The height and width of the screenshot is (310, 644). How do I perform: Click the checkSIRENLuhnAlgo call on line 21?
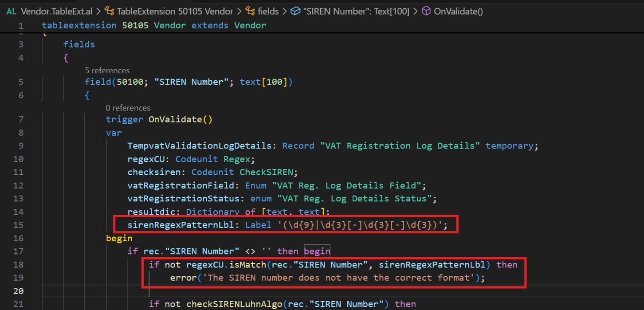click(236, 304)
